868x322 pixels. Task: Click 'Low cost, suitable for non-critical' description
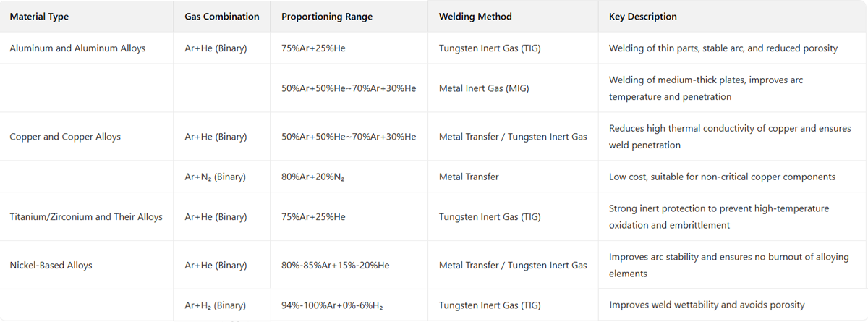click(x=722, y=177)
